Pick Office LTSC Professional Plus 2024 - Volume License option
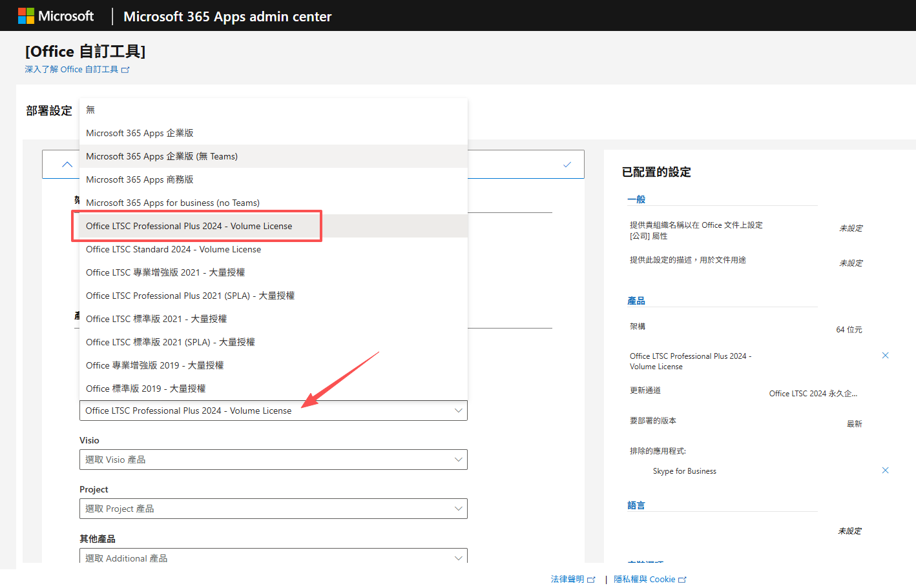916x588 pixels. point(273,226)
